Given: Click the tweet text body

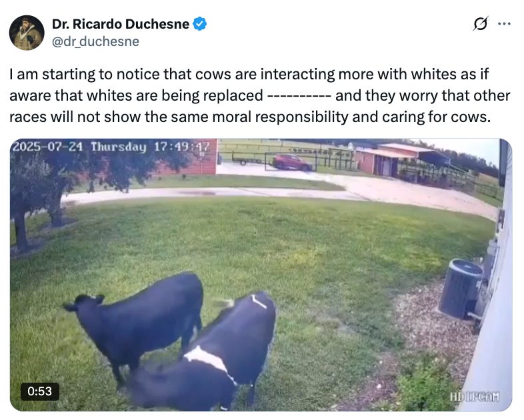Looking at the screenshot, I should pyautogui.click(x=259, y=95).
